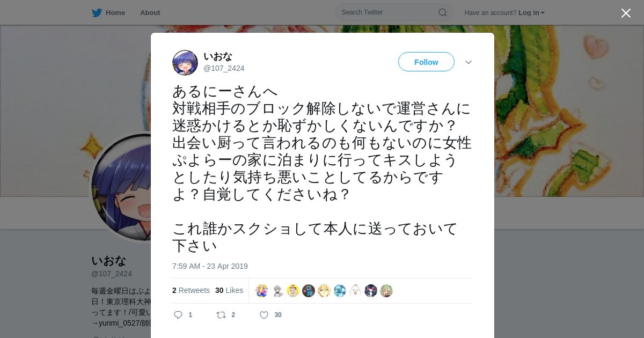The image size is (644, 338).
Task: Open the tweet timestamp 7:59 AM link
Action: pos(210,266)
